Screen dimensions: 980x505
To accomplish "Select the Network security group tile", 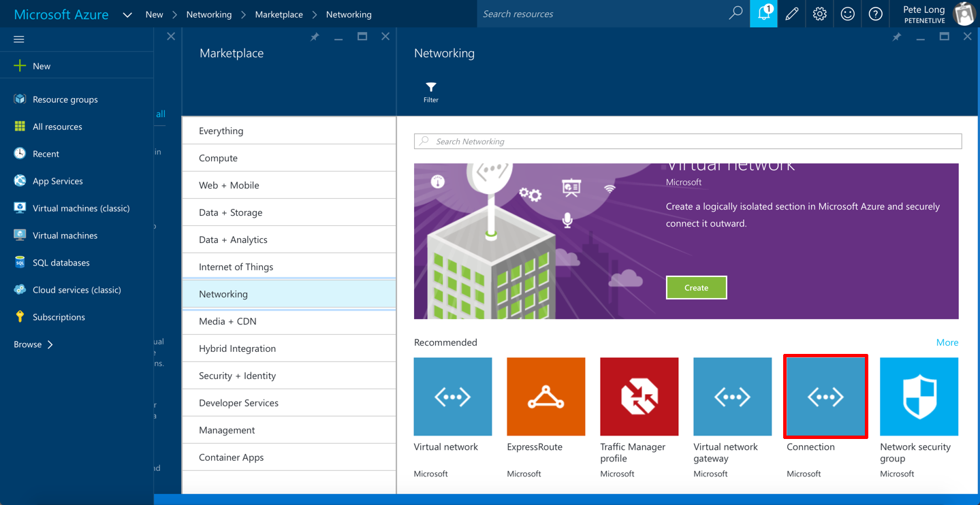I will click(x=919, y=397).
